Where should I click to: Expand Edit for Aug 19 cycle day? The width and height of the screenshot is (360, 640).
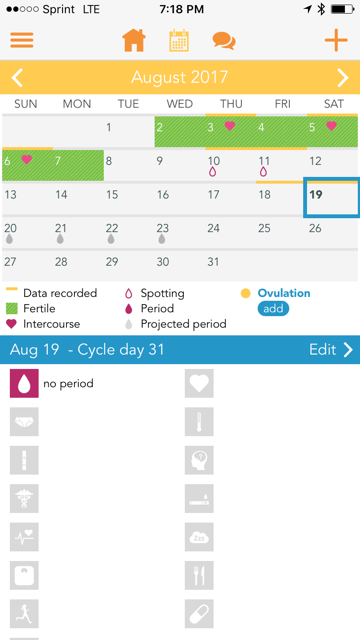[331, 350]
